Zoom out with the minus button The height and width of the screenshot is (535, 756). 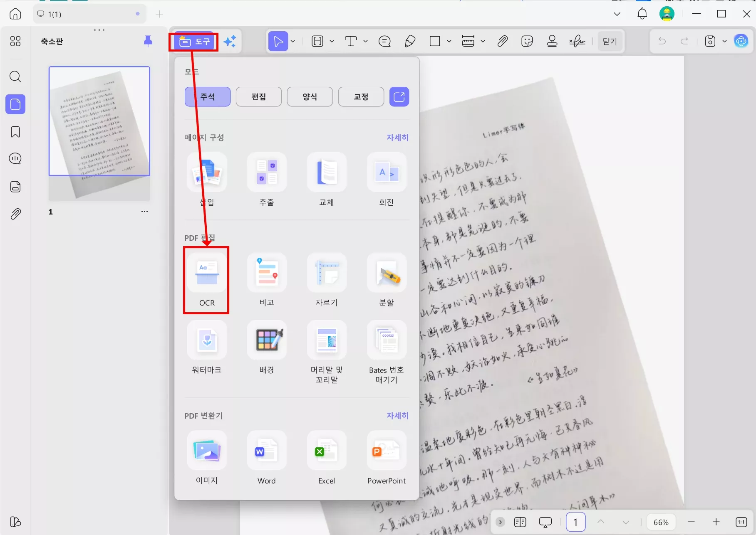point(692,522)
